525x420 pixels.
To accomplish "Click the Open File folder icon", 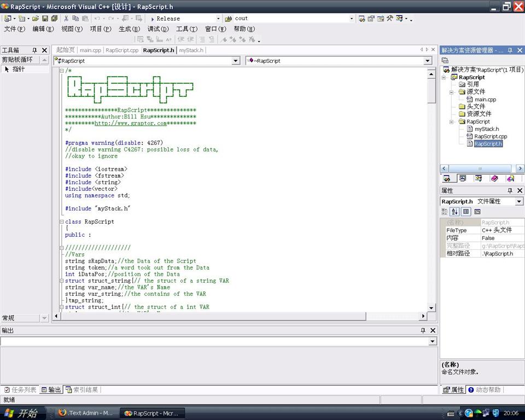I will (36, 19).
